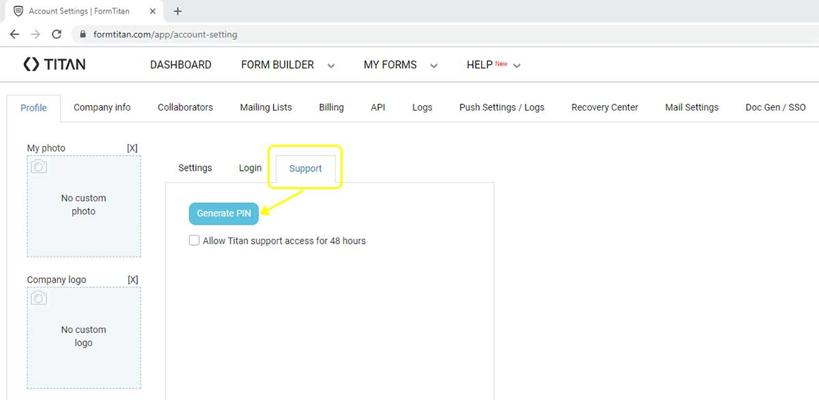Click the Generate PIN button
Image resolution: width=819 pixels, height=400 pixels.
click(224, 214)
